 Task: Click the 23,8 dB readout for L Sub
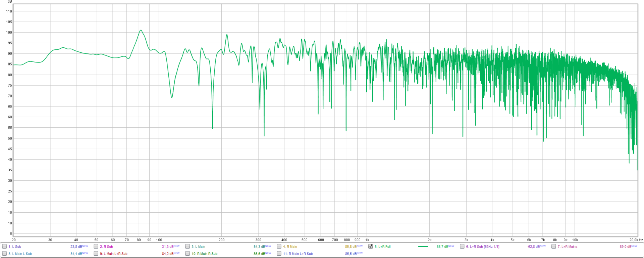coord(76,247)
